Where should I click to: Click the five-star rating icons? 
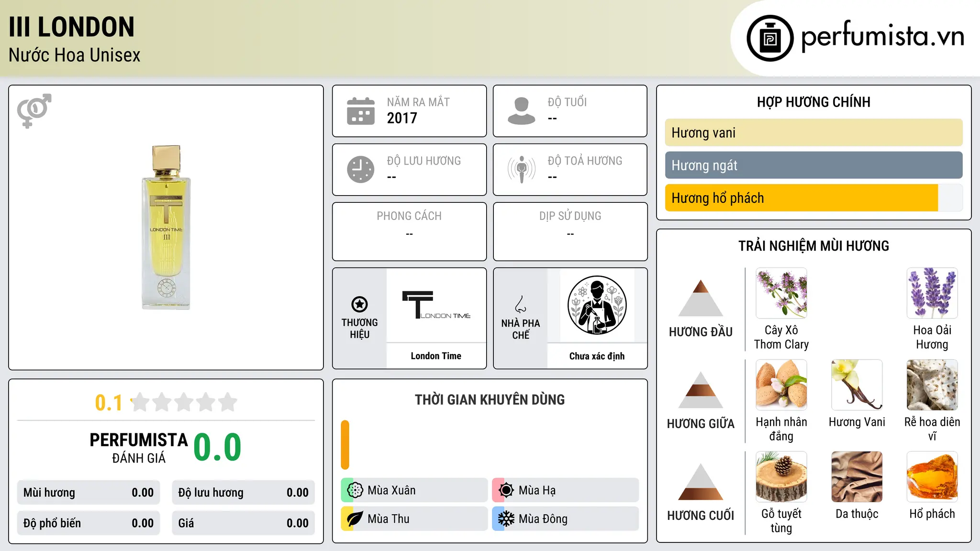(184, 402)
